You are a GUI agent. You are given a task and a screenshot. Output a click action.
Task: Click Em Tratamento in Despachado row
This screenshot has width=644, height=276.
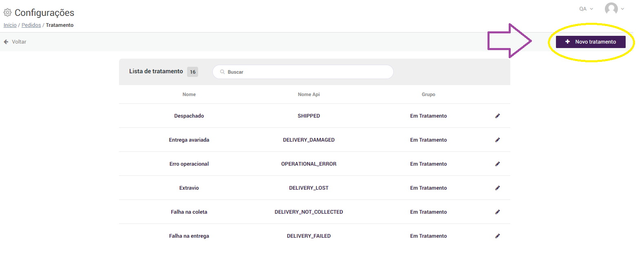click(x=428, y=116)
